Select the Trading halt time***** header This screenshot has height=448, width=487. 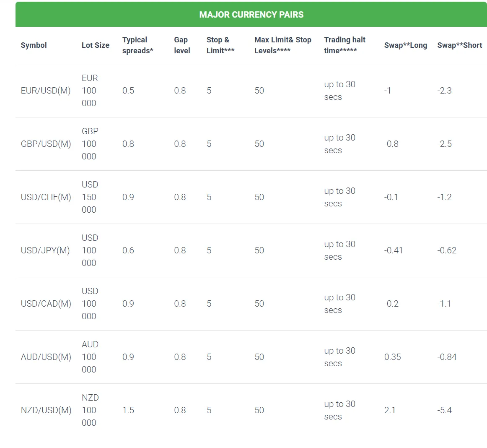(x=345, y=45)
